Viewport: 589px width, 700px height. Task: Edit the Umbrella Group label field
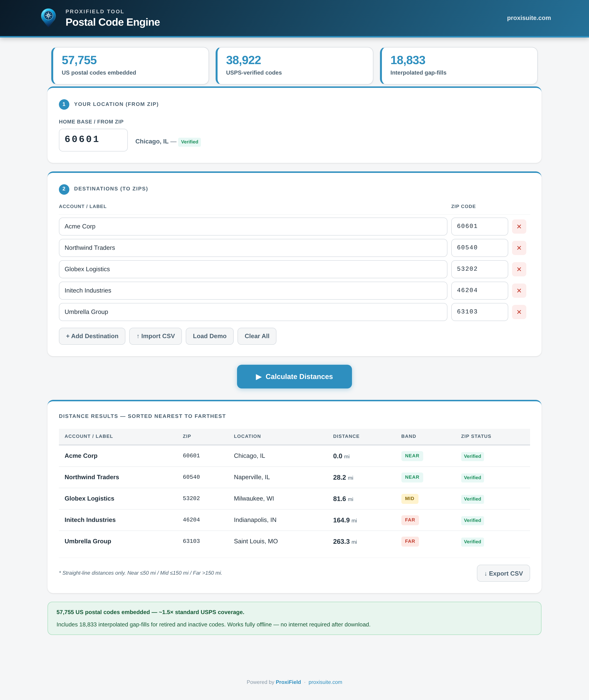click(x=253, y=312)
